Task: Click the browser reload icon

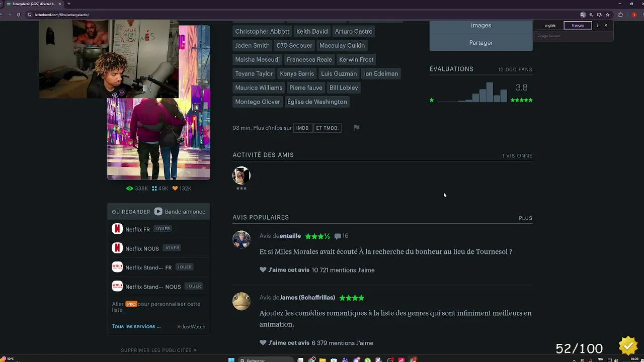Action: point(19,15)
